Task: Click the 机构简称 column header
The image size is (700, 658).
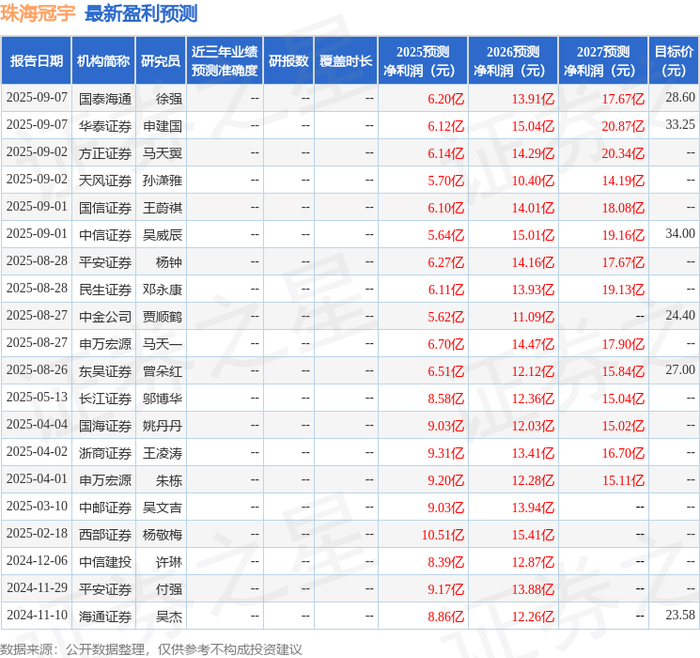Action: point(104,61)
